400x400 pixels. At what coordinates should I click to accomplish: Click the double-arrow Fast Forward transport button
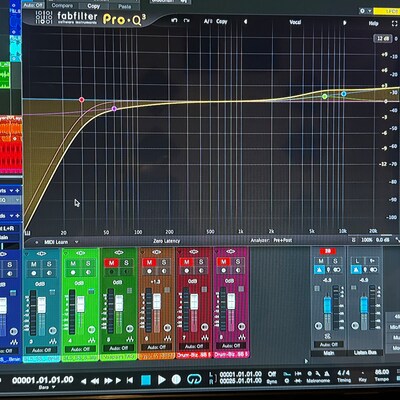click(108, 380)
